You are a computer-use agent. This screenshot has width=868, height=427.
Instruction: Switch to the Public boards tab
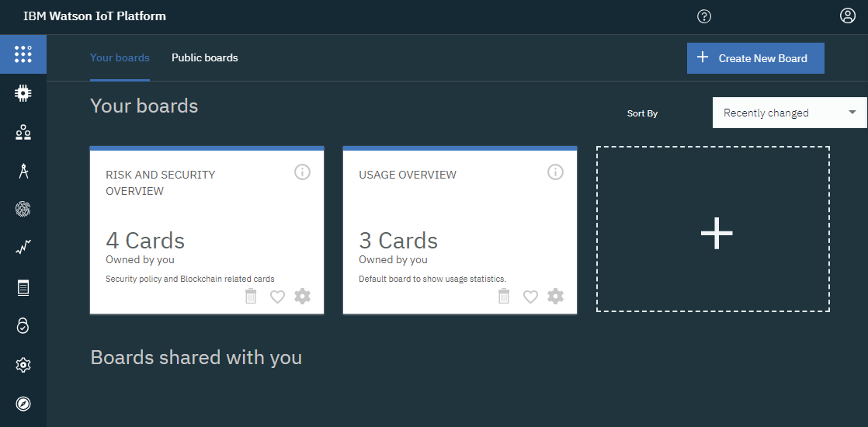(x=205, y=57)
